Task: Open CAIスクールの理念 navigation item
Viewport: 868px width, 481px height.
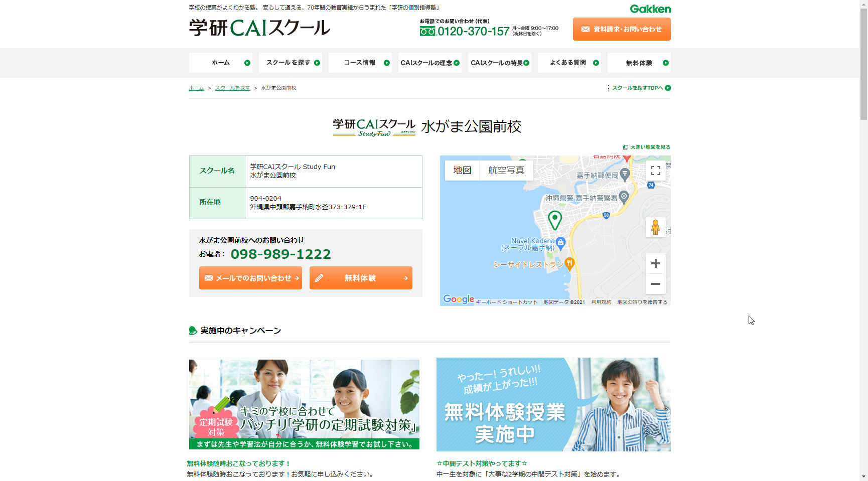Action: [x=430, y=63]
